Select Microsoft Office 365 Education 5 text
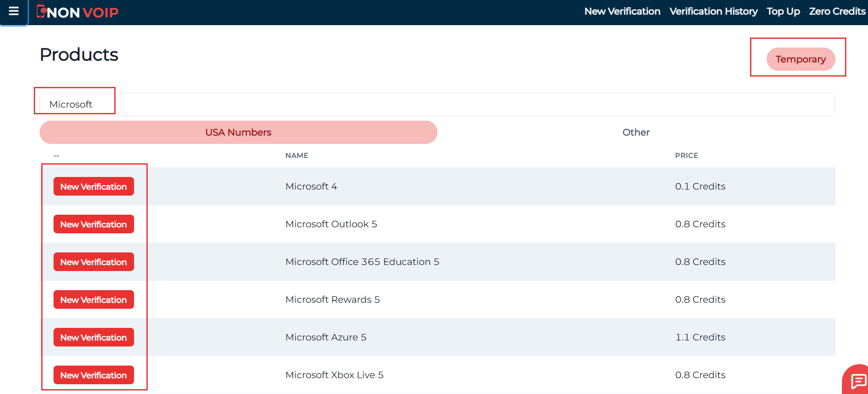Screen dimensions: 868x394 [362, 262]
